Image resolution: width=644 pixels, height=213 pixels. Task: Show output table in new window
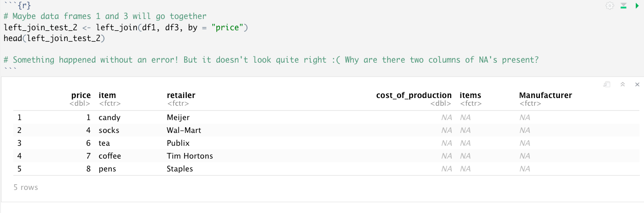[607, 84]
